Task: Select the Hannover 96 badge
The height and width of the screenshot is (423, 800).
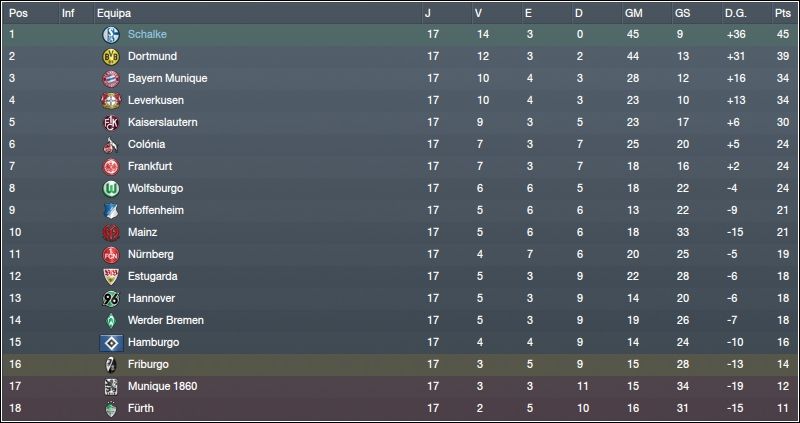Action: [x=111, y=298]
